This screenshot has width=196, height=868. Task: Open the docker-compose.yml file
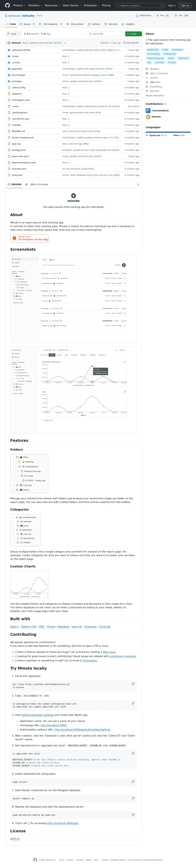click(23, 138)
